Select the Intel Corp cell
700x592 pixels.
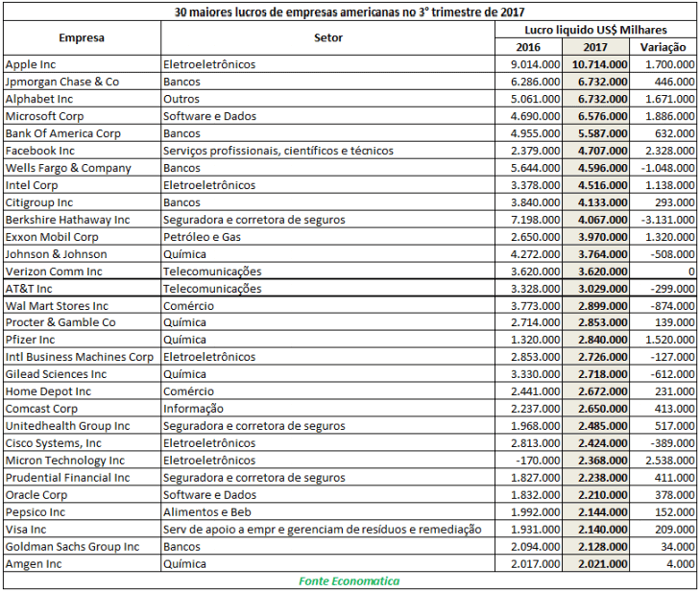[x=82, y=185]
